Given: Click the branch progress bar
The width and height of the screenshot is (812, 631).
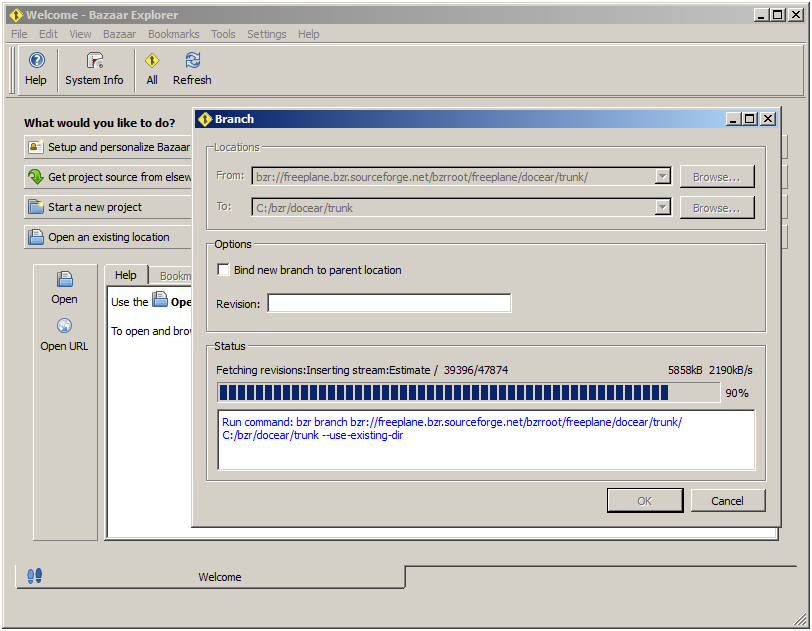Looking at the screenshot, I should coord(468,393).
